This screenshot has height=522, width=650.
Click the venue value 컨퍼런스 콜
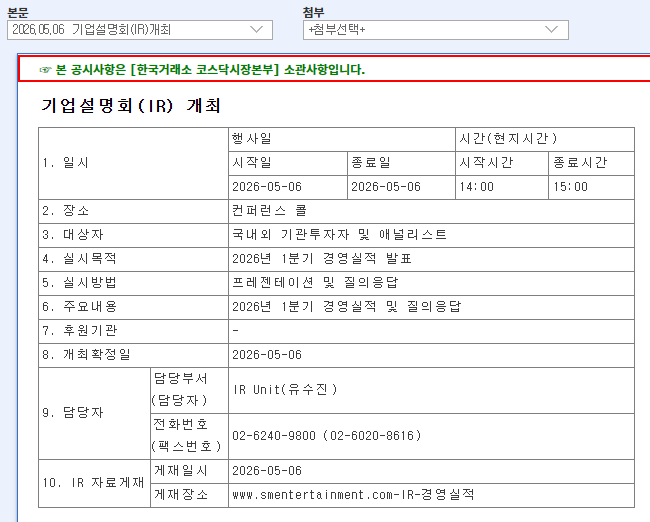[x=269, y=211]
